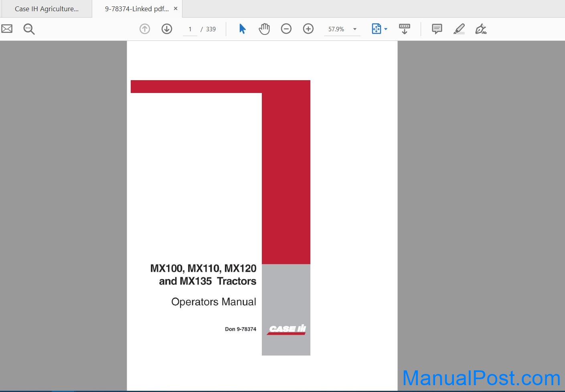Expand fit page dropdown arrow

coord(386,29)
